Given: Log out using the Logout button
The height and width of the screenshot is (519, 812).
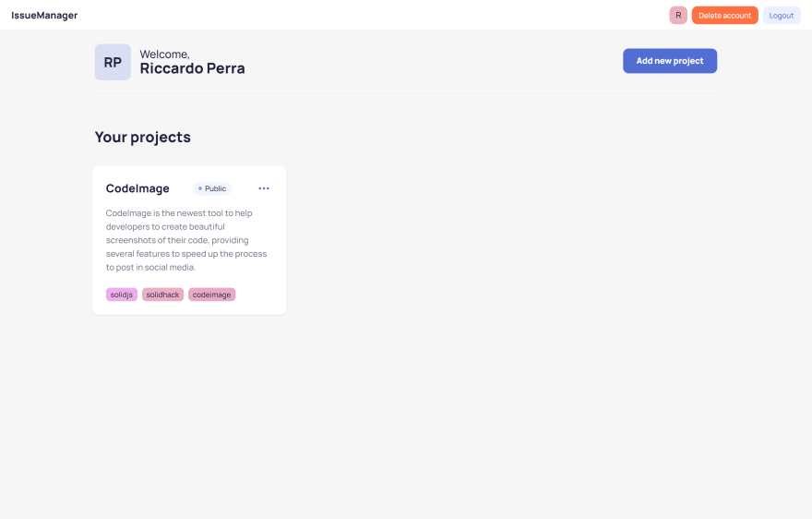Looking at the screenshot, I should tap(782, 16).
